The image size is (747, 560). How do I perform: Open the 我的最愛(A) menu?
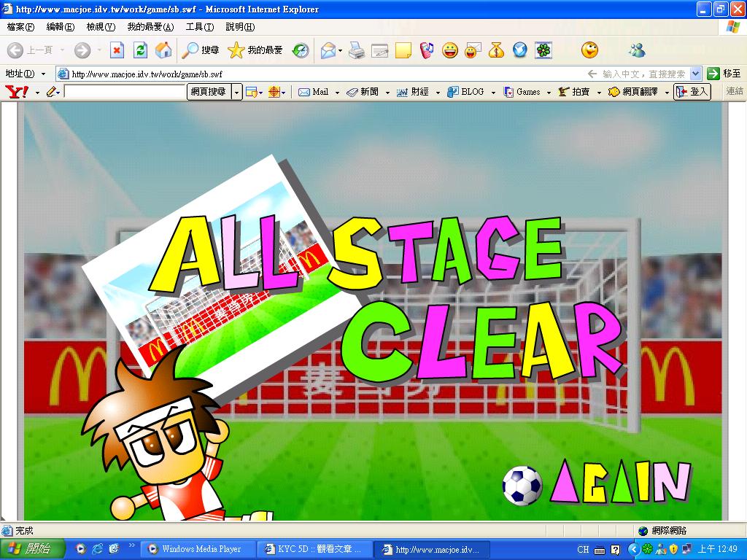pyautogui.click(x=150, y=27)
